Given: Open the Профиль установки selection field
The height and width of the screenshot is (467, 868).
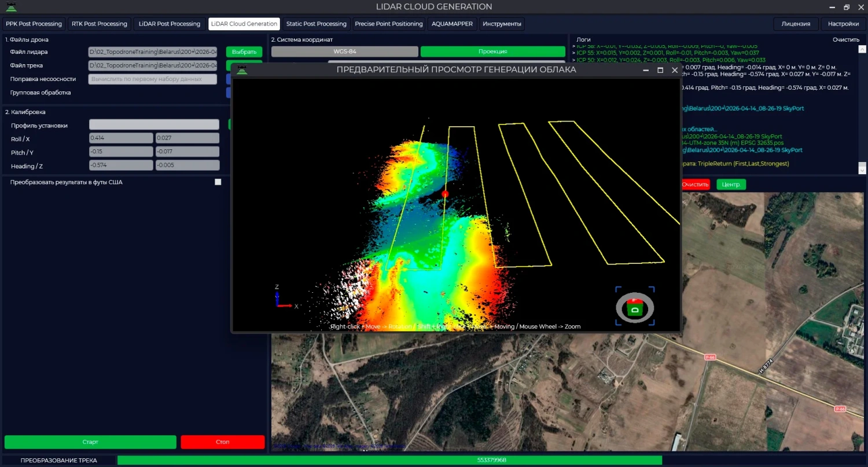Looking at the screenshot, I should point(154,125).
